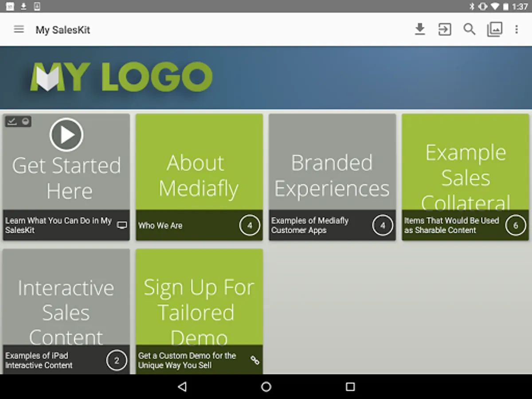The width and height of the screenshot is (532, 399).
Task: Click 'Learn What You Can Do in My SalesKit' caption
Action: (x=58, y=225)
